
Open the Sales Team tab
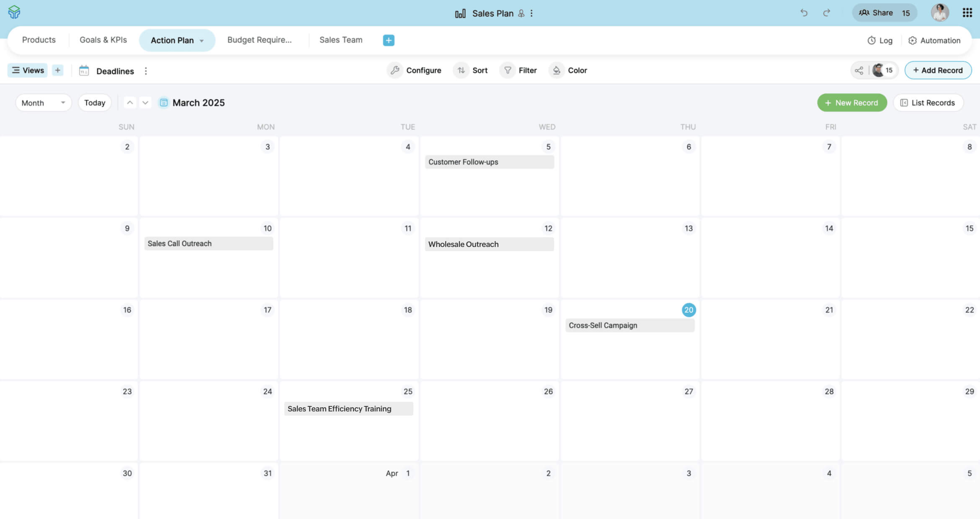pyautogui.click(x=340, y=40)
